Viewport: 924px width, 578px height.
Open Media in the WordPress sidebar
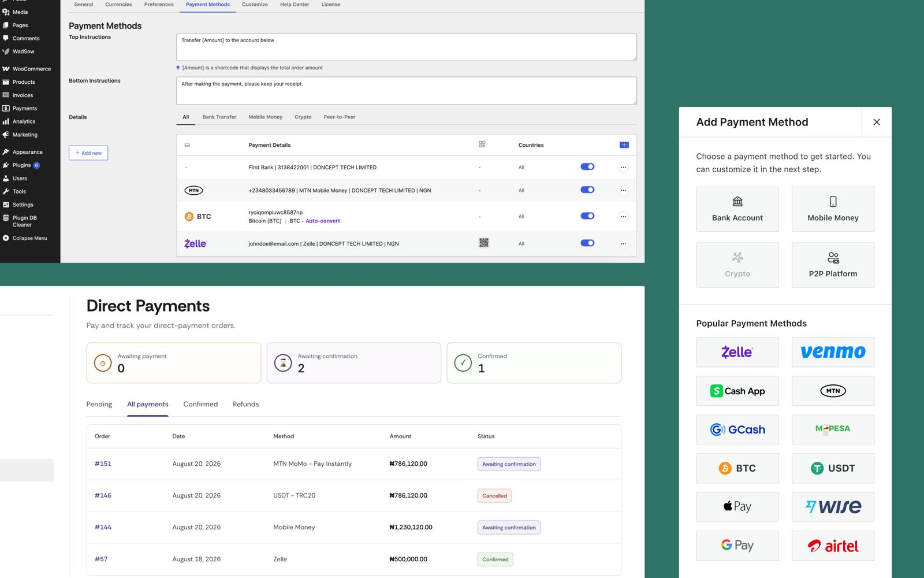pos(20,12)
